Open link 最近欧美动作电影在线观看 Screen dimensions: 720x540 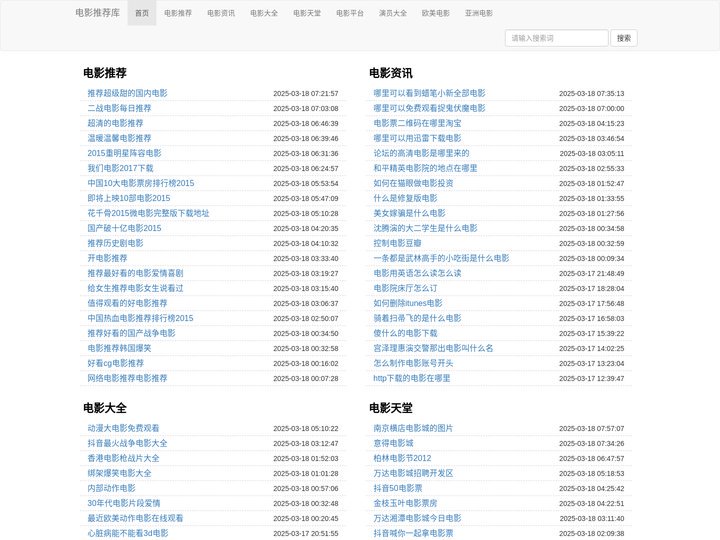pos(135,518)
